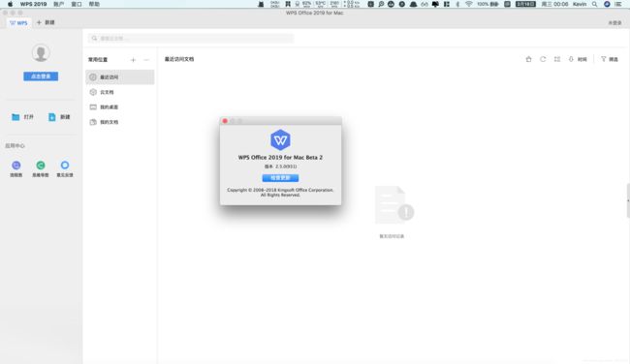Image resolution: width=630 pixels, height=364 pixels.
Task: Click the blue login button under the avatar
Action: click(41, 76)
